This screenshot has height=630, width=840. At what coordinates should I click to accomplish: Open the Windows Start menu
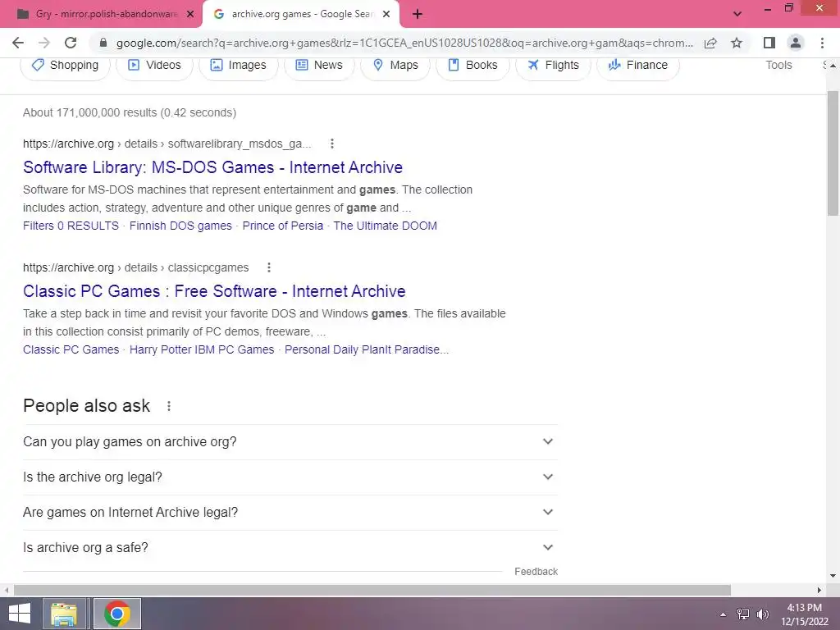pyautogui.click(x=20, y=614)
